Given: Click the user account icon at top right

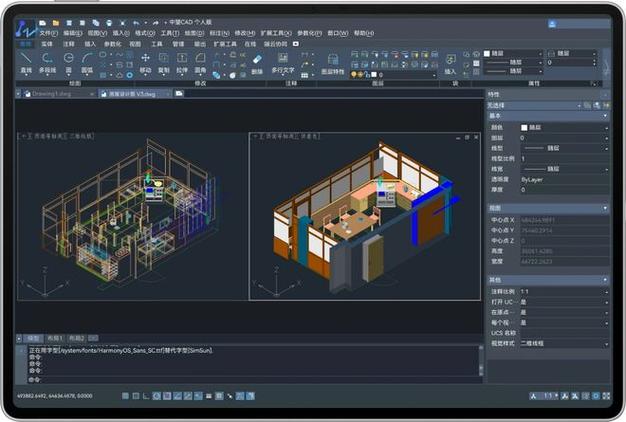Looking at the screenshot, I should (x=552, y=24).
